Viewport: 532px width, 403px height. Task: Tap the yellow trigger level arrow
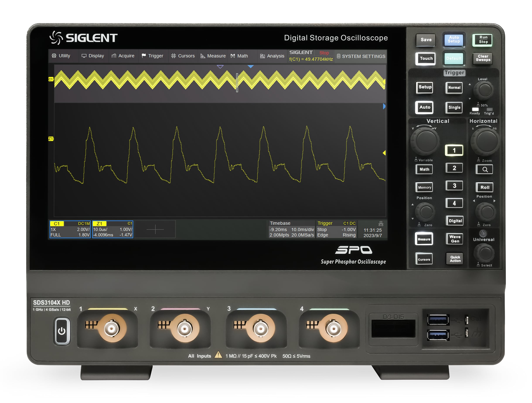point(384,153)
